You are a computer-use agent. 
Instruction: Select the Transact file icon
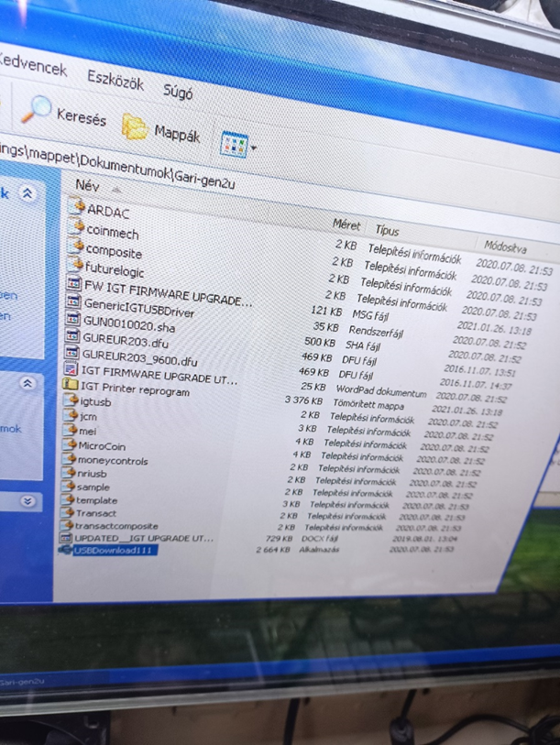(67, 512)
